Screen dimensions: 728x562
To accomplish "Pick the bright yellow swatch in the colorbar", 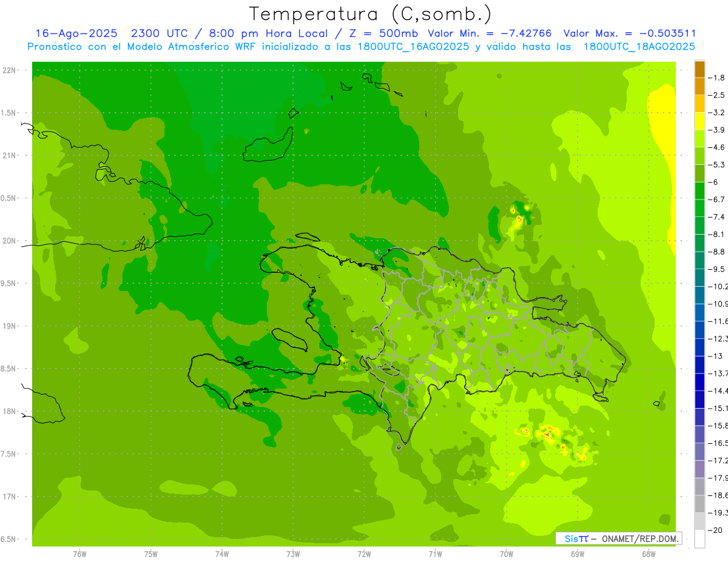I will [x=699, y=121].
